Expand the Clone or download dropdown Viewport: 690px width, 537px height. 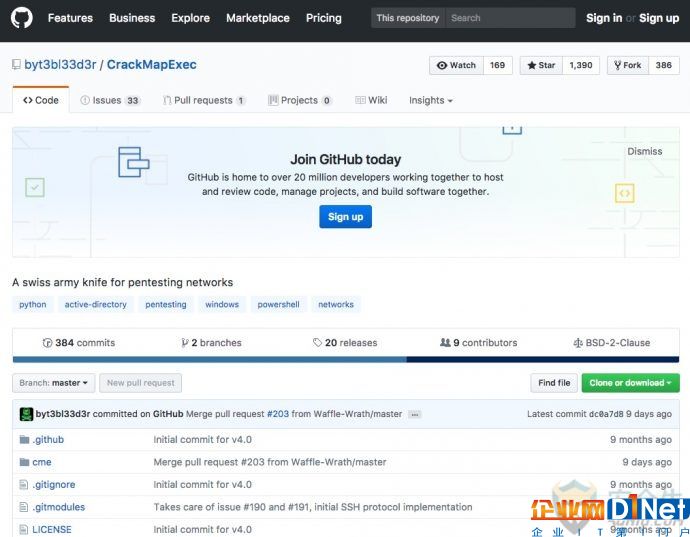(x=631, y=383)
